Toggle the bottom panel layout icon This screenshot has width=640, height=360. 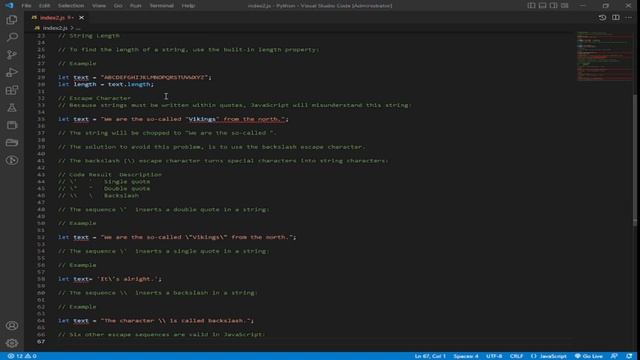(x=542, y=5)
